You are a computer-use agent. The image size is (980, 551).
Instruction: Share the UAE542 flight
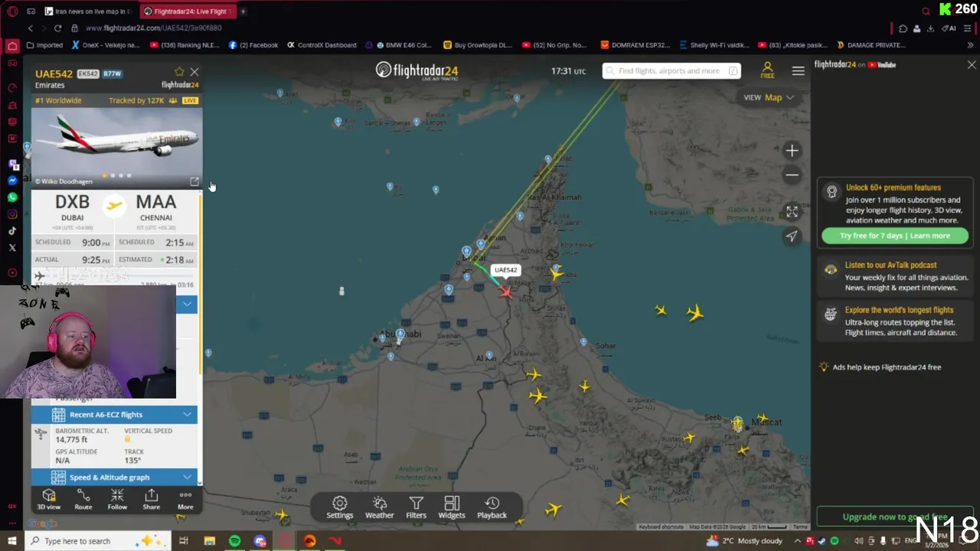click(x=152, y=500)
